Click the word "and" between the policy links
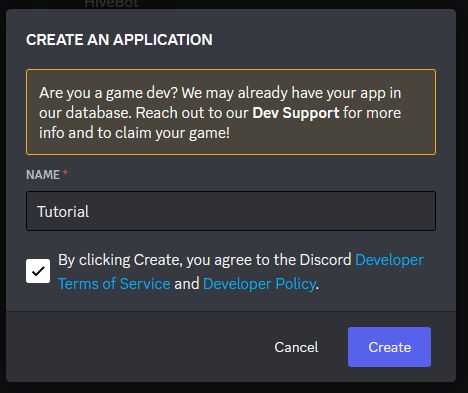Viewport: 468px width, 393px height. (x=187, y=284)
